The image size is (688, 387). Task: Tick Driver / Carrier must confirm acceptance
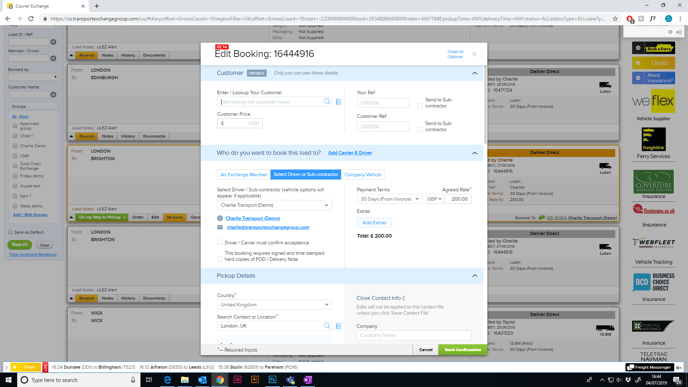(x=220, y=243)
